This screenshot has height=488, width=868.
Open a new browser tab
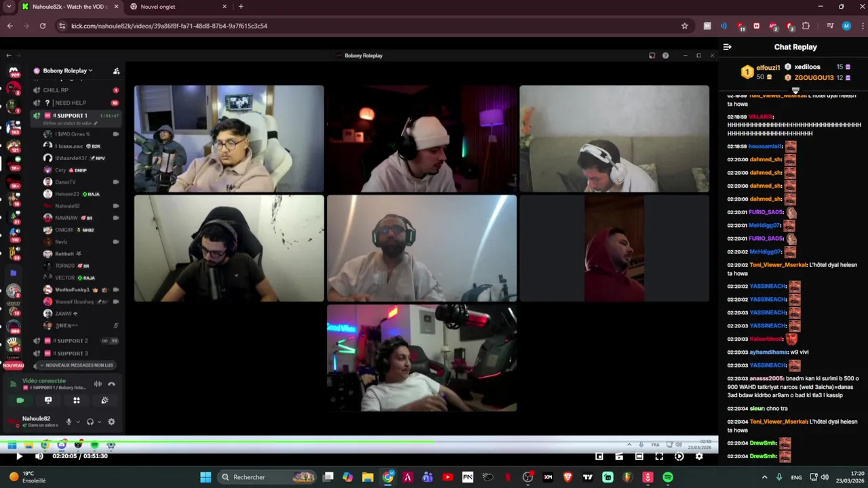240,7
